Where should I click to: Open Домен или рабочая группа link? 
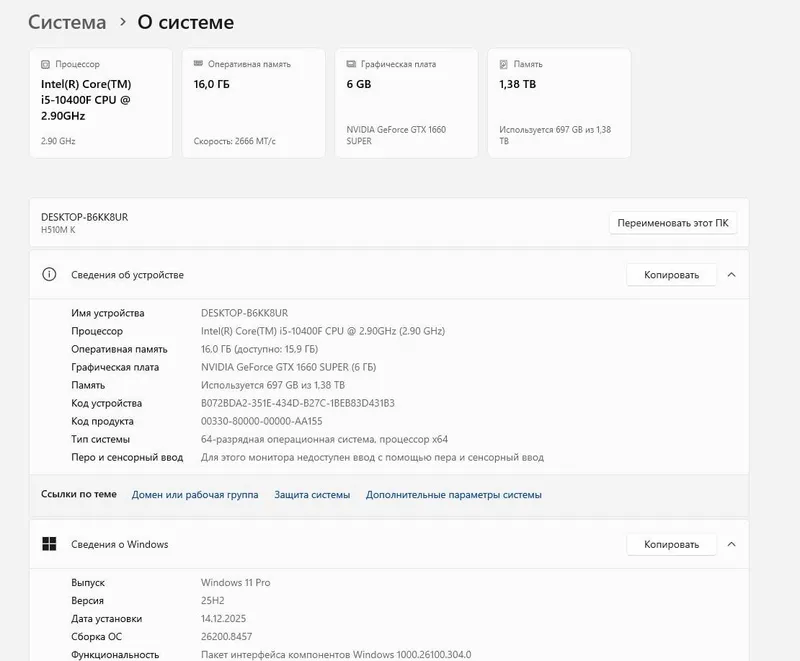pyautogui.click(x=195, y=495)
